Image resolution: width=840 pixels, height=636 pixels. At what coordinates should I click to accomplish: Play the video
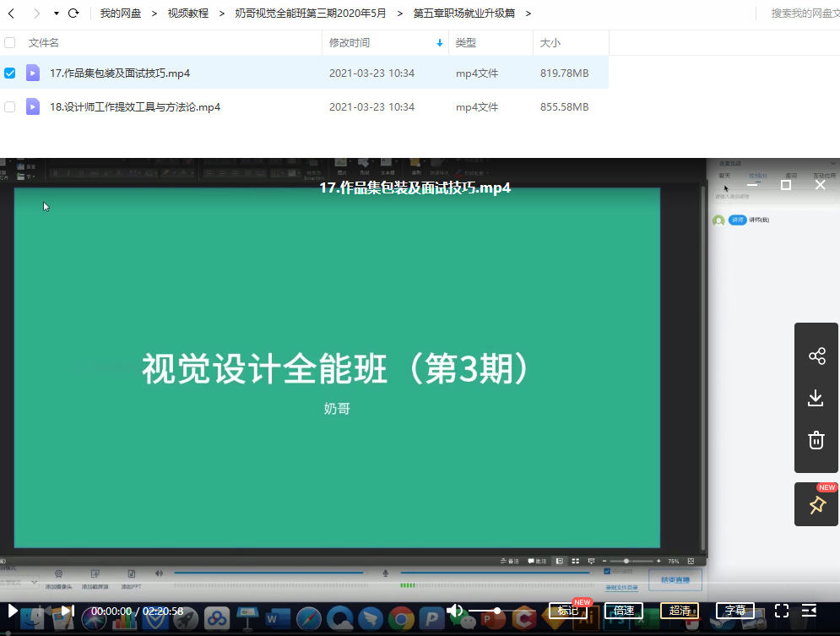(13, 611)
